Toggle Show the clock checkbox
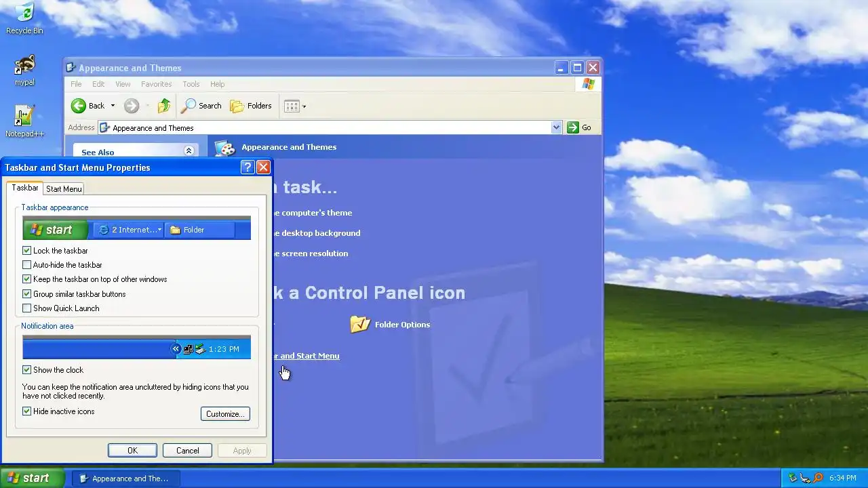 pos(27,370)
